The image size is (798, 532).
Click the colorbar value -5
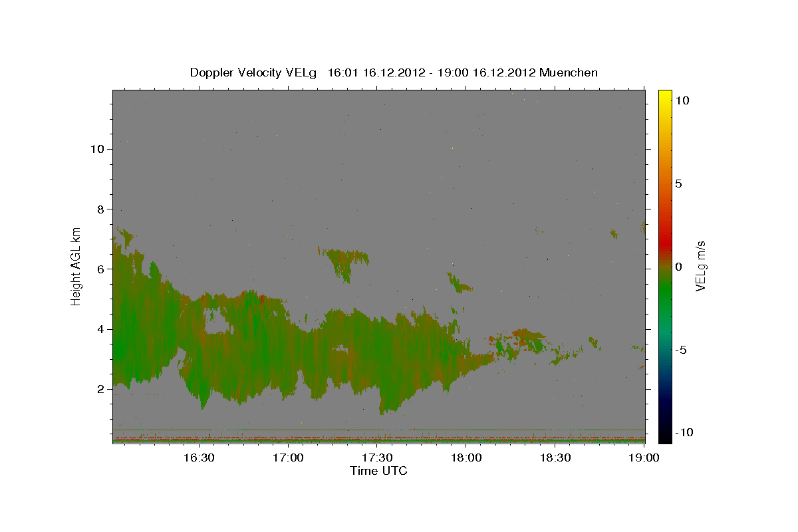(682, 350)
